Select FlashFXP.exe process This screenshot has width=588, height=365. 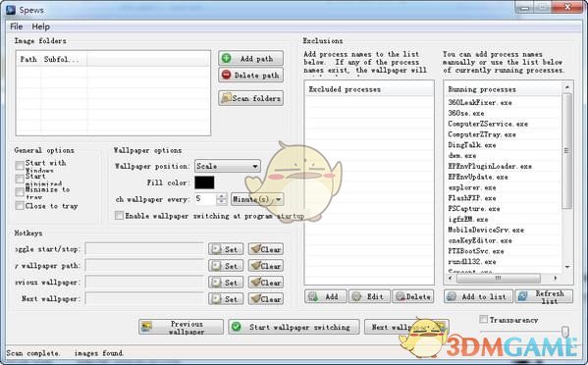[472, 198]
